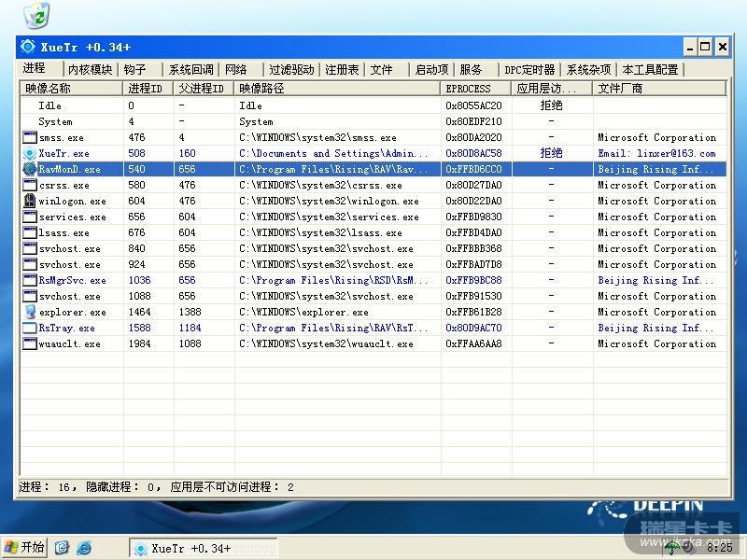Select the Idle process name
The image size is (747, 560).
click(x=50, y=105)
